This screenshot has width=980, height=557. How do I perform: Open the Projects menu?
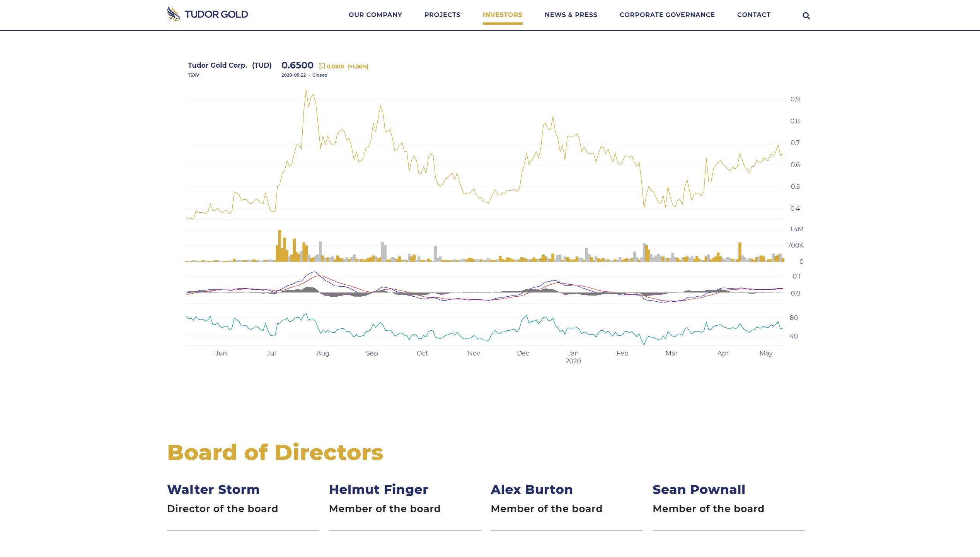click(442, 15)
